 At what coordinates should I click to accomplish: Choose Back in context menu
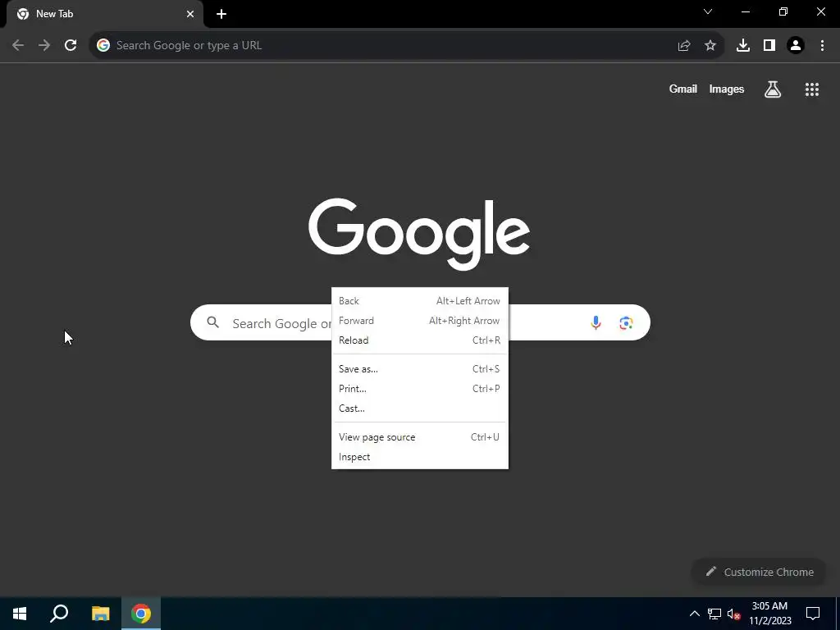(419, 301)
